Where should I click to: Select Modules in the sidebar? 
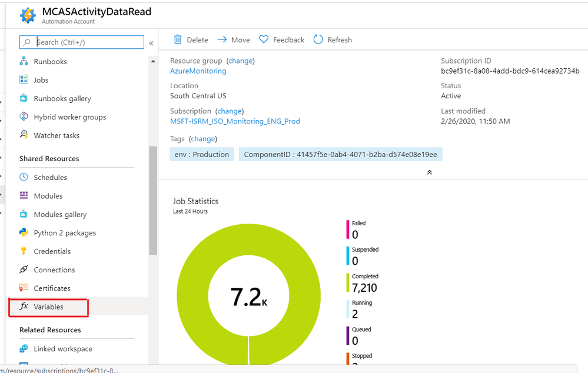(48, 196)
